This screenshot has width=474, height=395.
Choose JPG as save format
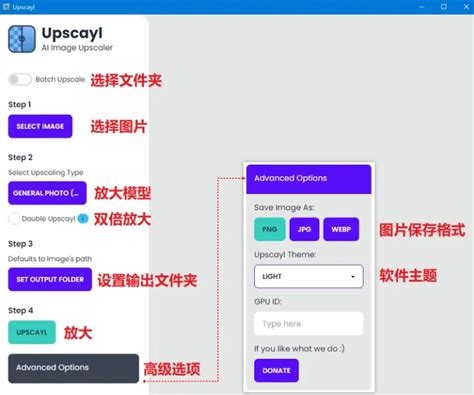(304, 229)
